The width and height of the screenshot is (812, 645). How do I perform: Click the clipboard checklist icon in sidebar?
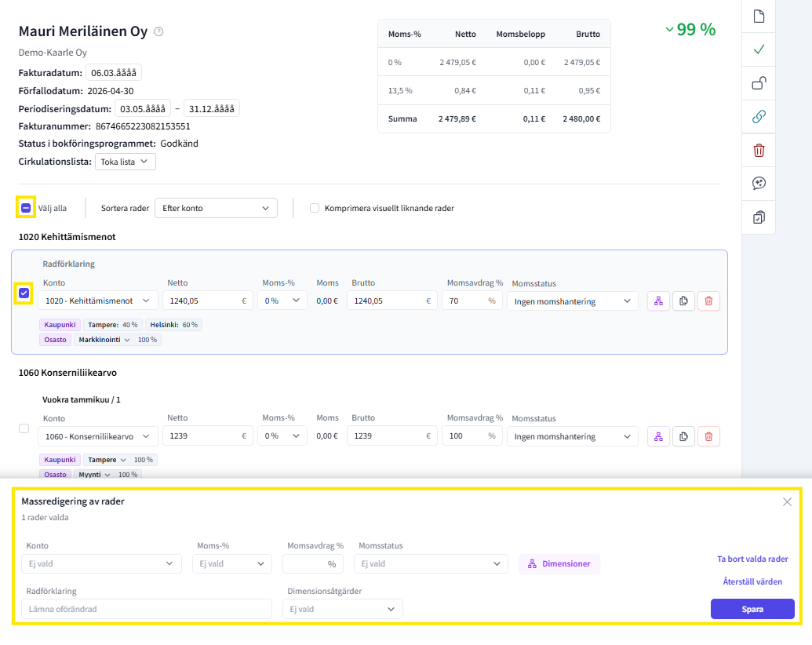pyautogui.click(x=759, y=217)
